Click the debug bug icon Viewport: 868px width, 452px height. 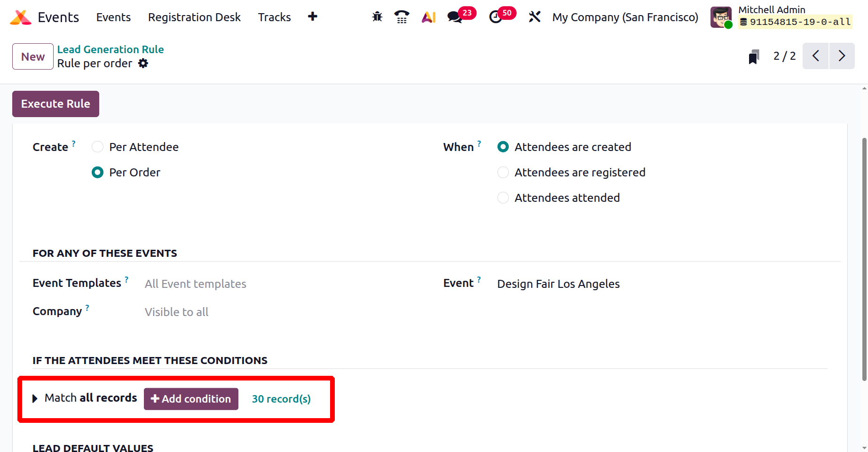[x=377, y=17]
